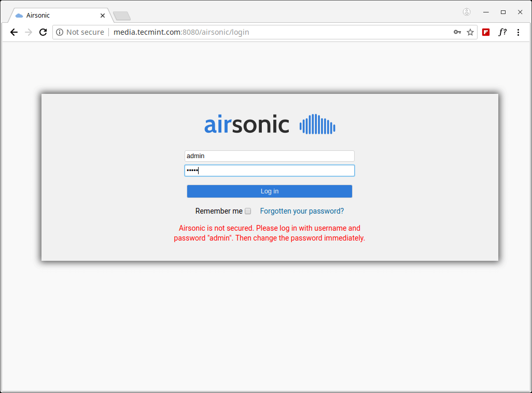This screenshot has width=532, height=393.
Task: Tick the Remember me checkbox
Action: tap(248, 211)
